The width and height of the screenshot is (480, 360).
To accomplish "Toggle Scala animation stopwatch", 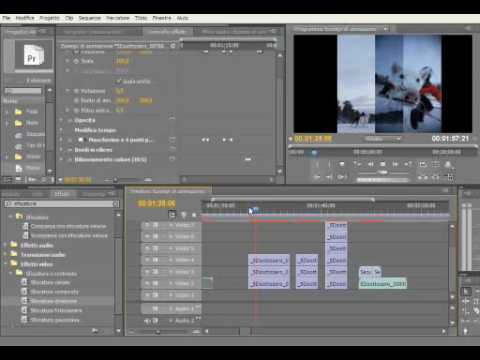I will point(76,61).
